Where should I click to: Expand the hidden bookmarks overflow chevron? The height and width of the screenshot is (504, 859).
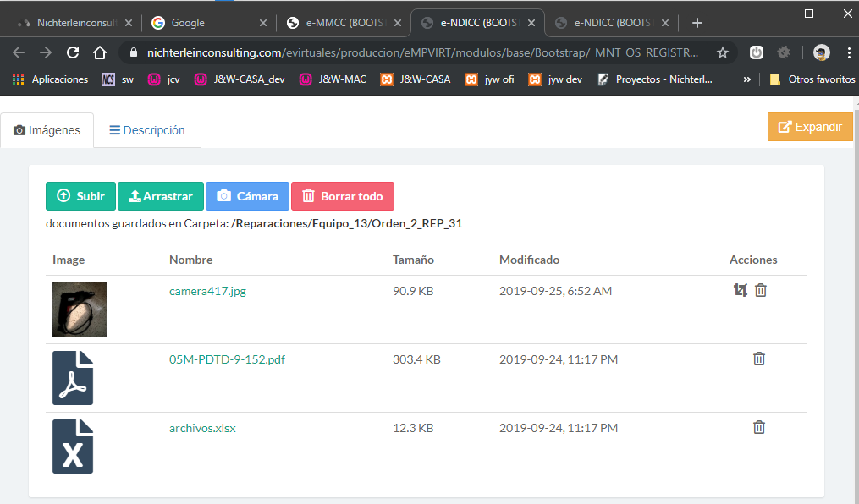click(x=746, y=79)
